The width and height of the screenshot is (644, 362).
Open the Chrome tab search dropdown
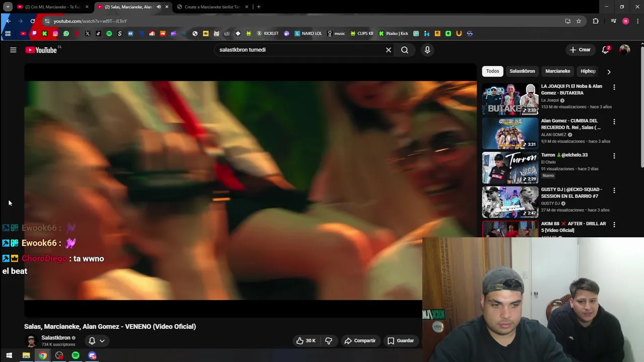coord(8,7)
